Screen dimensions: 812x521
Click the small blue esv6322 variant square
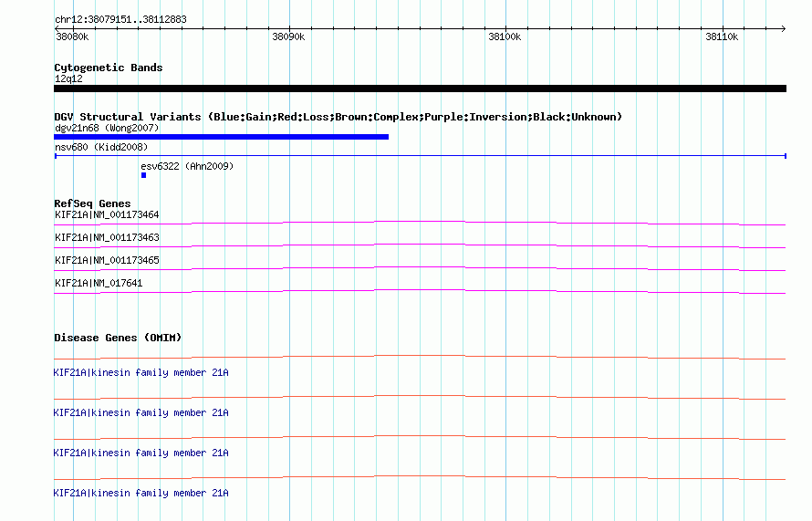(144, 175)
